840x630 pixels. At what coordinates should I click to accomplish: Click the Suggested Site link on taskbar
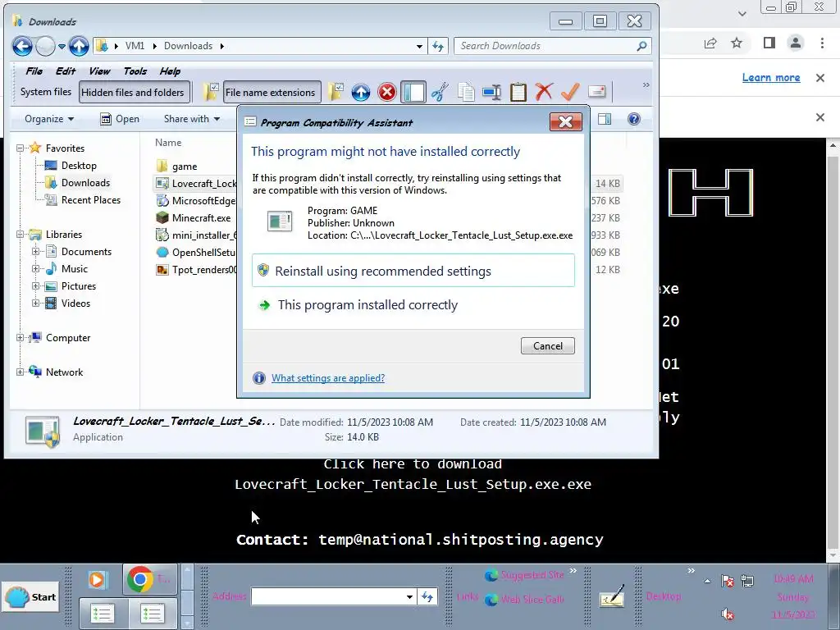524,575
